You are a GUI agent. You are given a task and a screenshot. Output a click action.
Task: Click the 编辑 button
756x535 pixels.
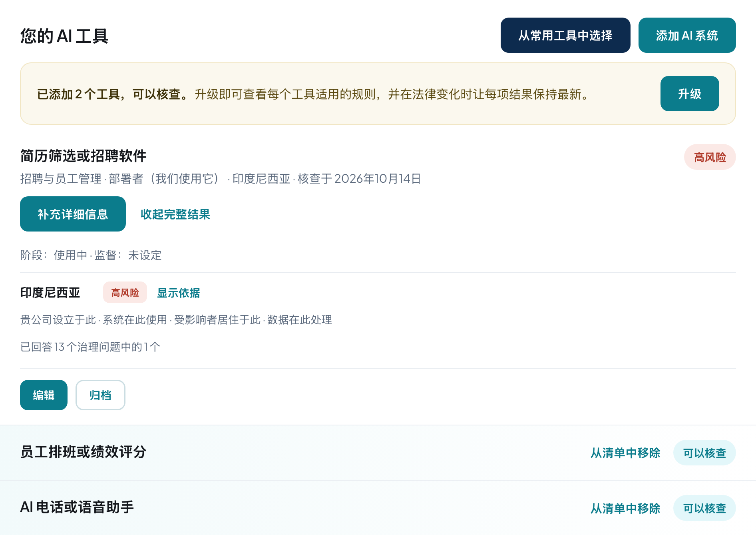(44, 395)
